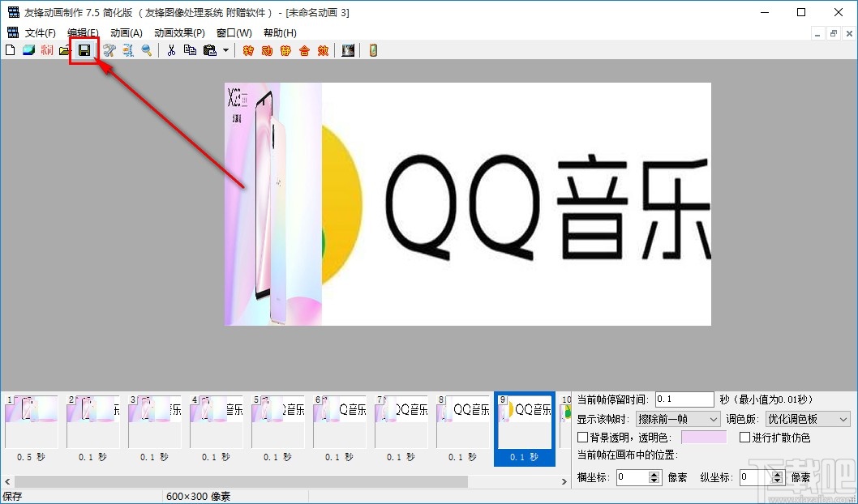This screenshot has height=504, width=858.
Task: Open the 动画效果(P) menu
Action: tap(179, 32)
